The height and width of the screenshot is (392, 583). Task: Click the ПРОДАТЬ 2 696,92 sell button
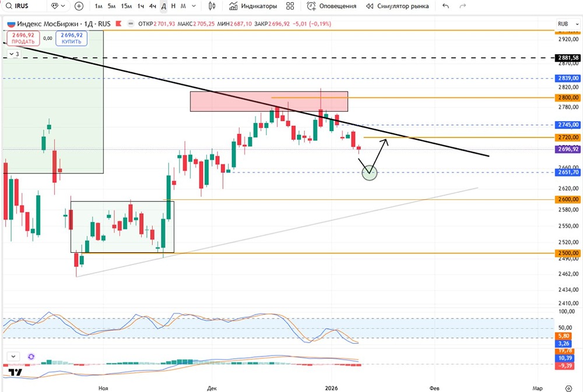tap(23, 38)
